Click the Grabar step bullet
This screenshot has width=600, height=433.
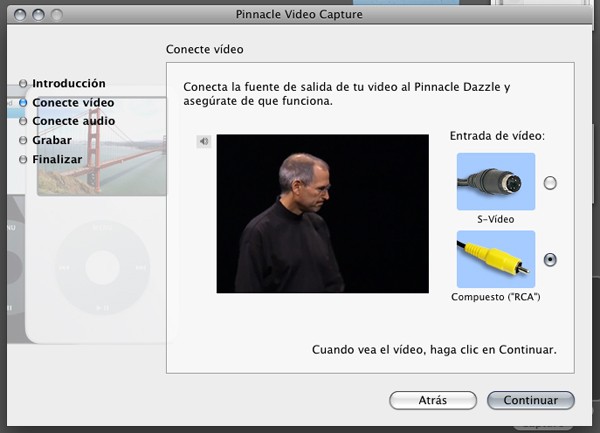[x=23, y=140]
